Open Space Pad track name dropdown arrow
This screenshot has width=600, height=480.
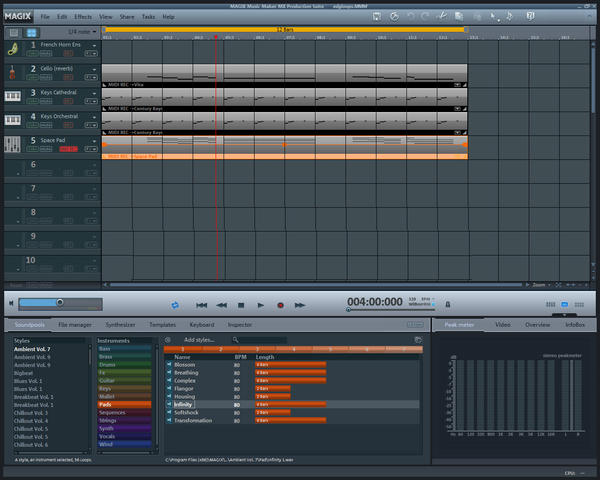tap(94, 141)
